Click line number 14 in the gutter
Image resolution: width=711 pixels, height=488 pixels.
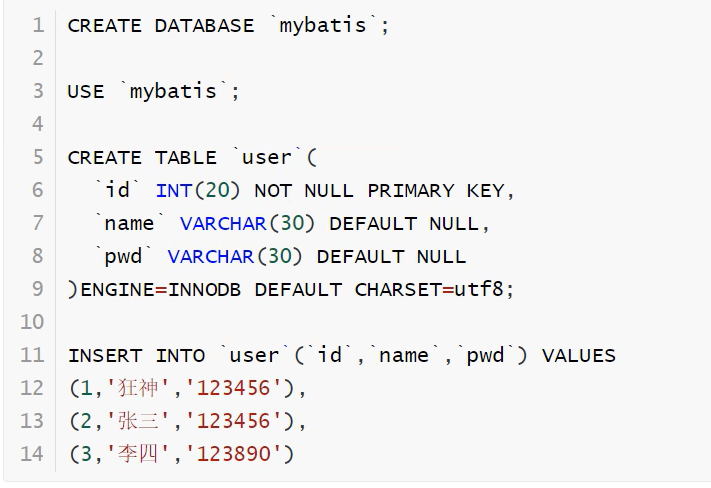click(x=32, y=454)
